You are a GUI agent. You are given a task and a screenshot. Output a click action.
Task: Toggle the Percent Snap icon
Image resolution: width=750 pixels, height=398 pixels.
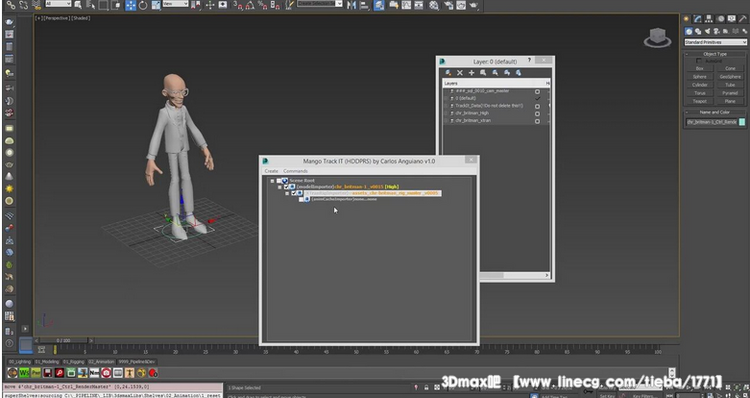coord(262,5)
